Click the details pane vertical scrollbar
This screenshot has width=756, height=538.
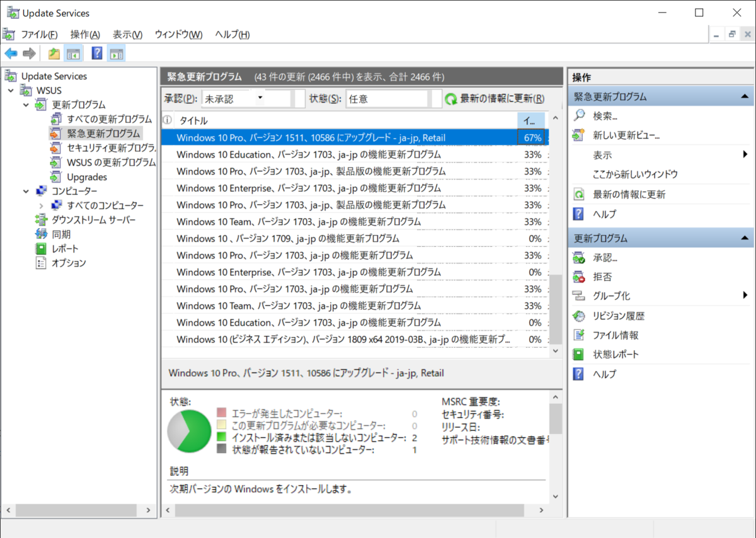tap(555, 447)
